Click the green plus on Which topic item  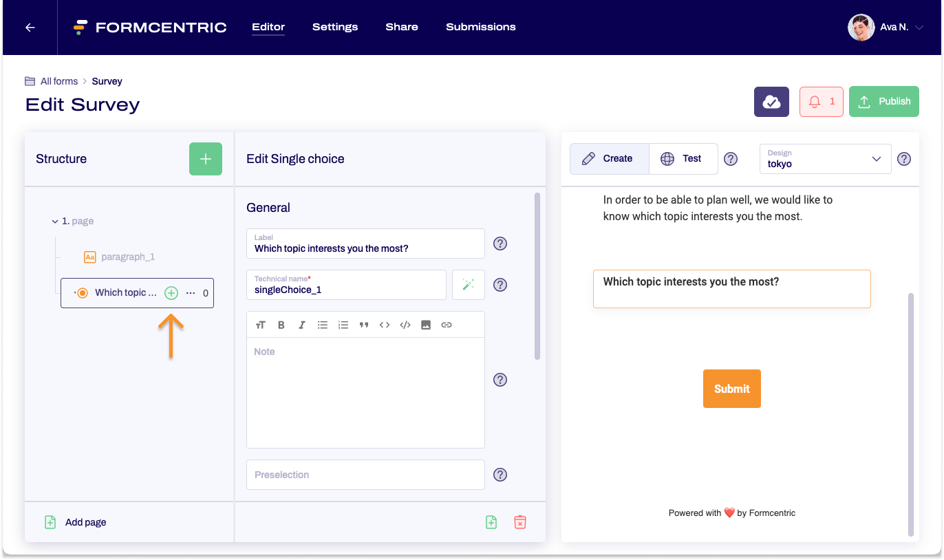pos(171,293)
